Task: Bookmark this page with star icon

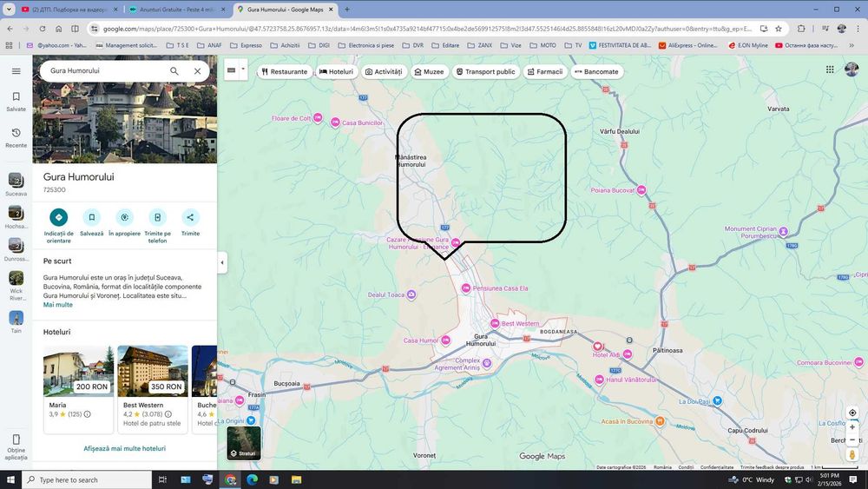Action: point(779,29)
